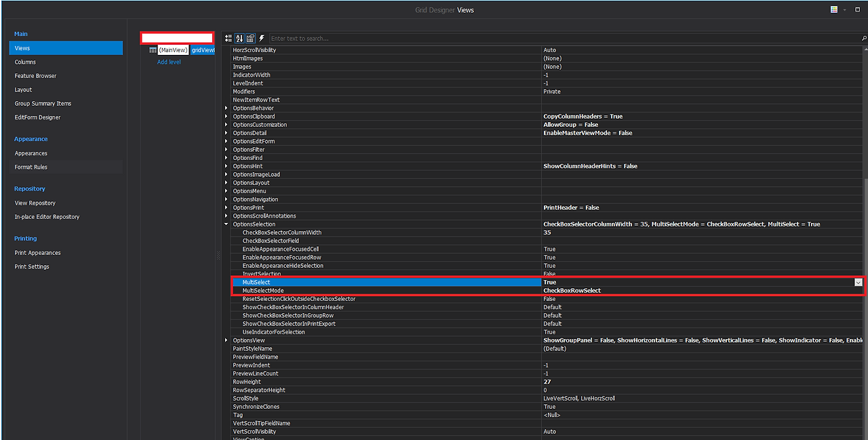This screenshot has width=868, height=440.
Task: Click the grid icon beside (MainView)
Action: (153, 49)
